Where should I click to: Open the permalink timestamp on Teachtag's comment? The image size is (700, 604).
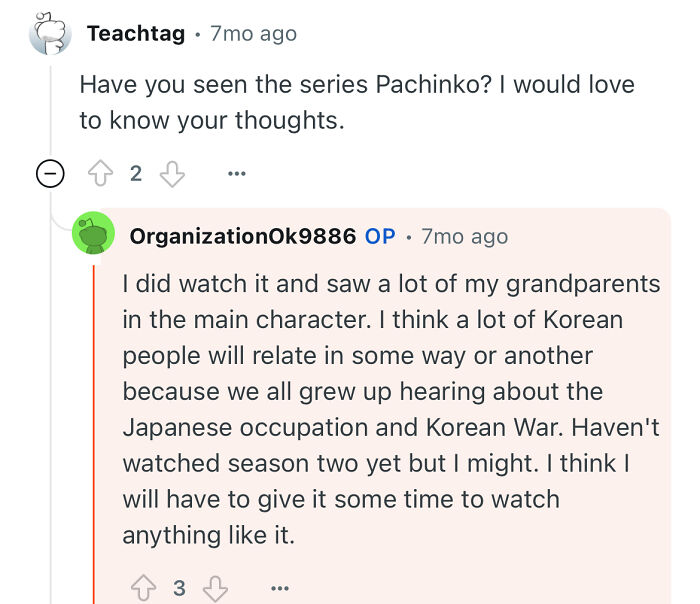[x=254, y=33]
